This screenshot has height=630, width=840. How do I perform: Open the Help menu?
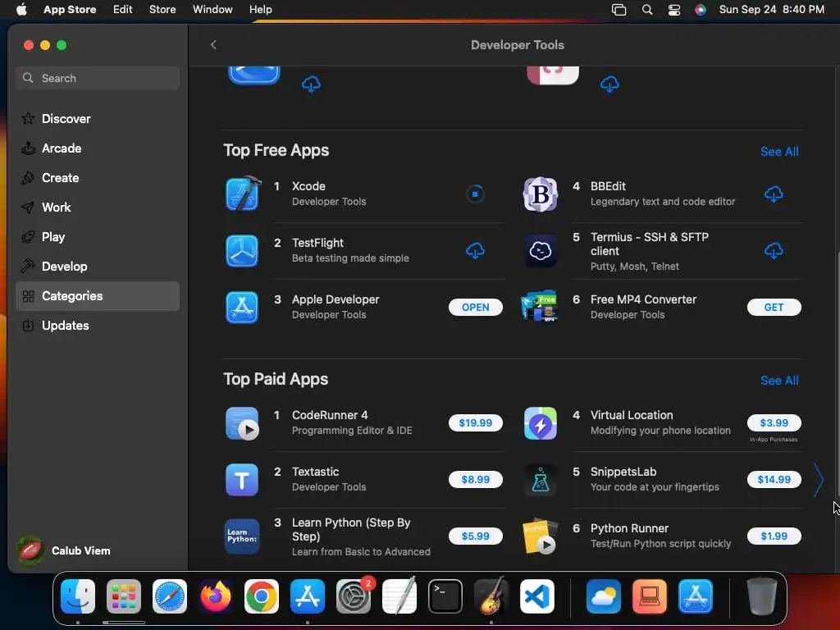click(x=260, y=10)
